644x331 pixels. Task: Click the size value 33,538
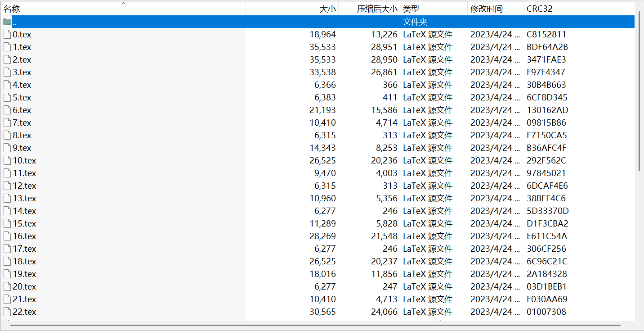pyautogui.click(x=322, y=72)
